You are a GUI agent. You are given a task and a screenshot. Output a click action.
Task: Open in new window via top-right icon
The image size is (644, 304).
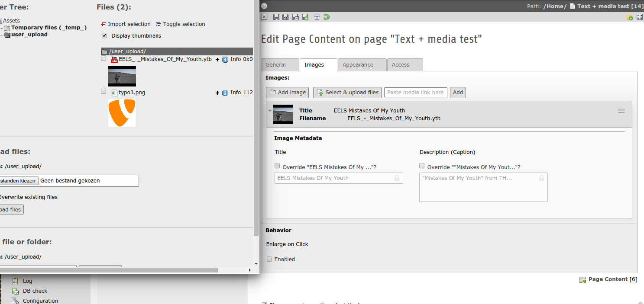[639, 17]
